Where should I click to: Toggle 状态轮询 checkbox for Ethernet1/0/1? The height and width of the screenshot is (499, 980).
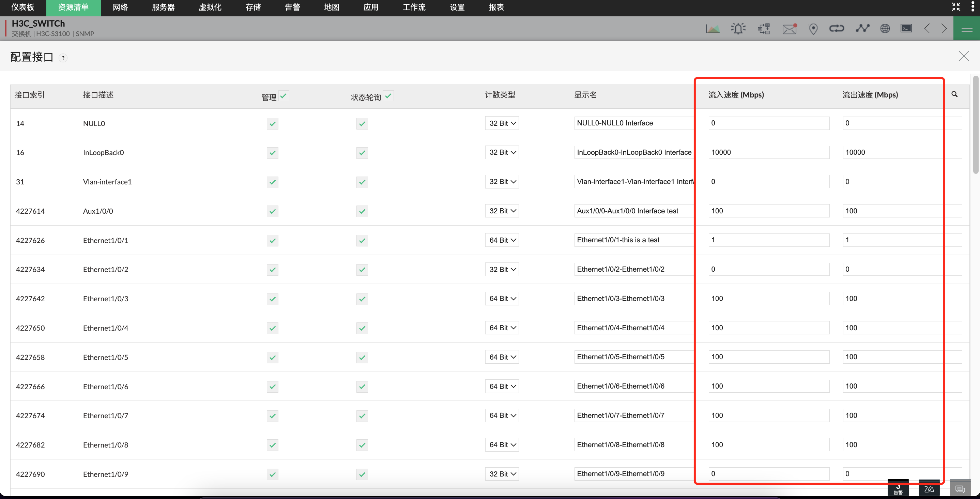[362, 241]
